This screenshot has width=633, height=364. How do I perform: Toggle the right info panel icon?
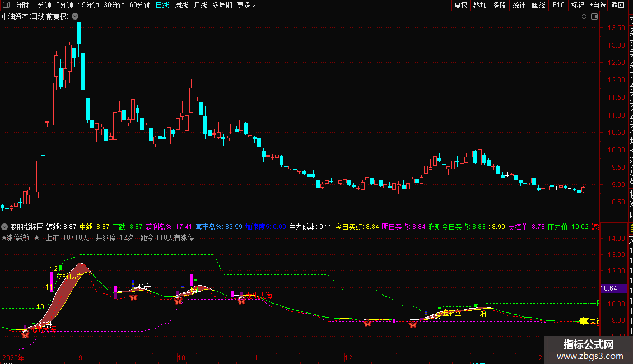(x=594, y=17)
